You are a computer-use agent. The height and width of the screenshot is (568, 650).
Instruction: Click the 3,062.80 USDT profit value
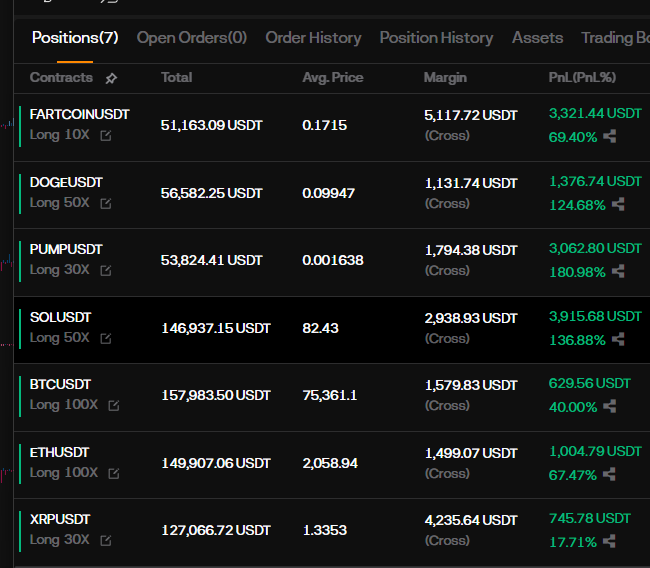click(595, 248)
